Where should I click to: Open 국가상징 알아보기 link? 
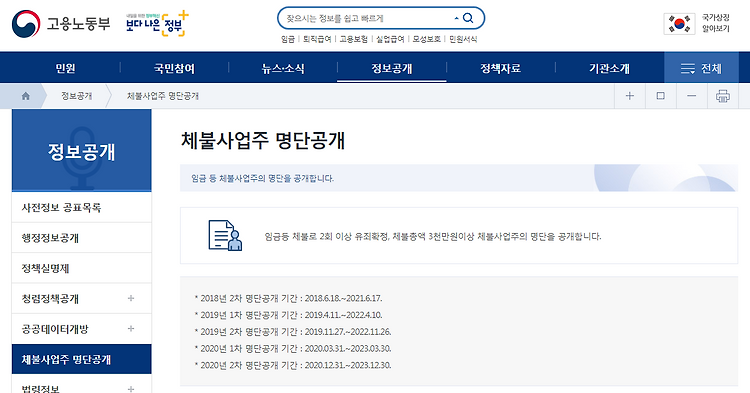click(x=716, y=23)
